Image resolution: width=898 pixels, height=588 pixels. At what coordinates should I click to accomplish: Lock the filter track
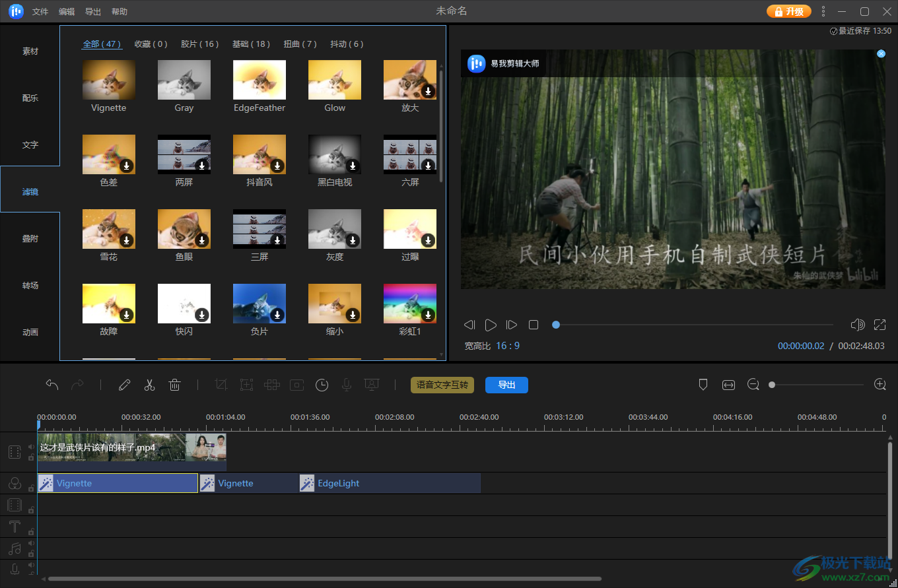pyautogui.click(x=31, y=488)
